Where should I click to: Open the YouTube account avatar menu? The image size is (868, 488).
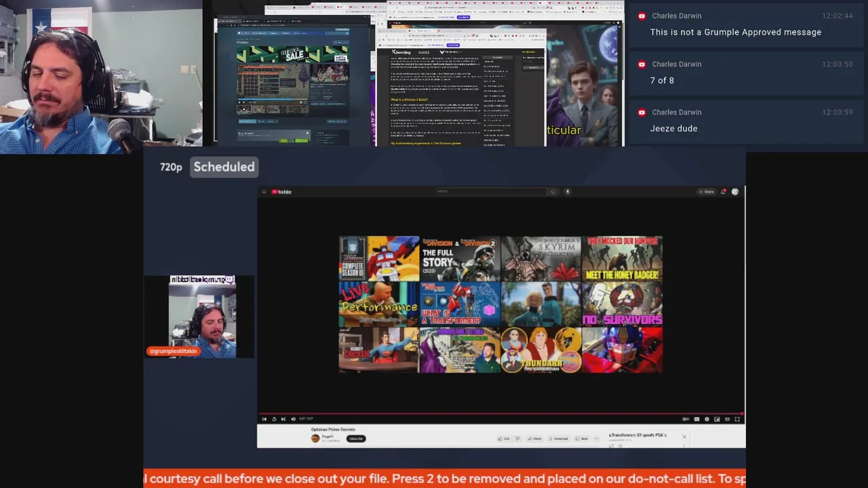pos(735,192)
